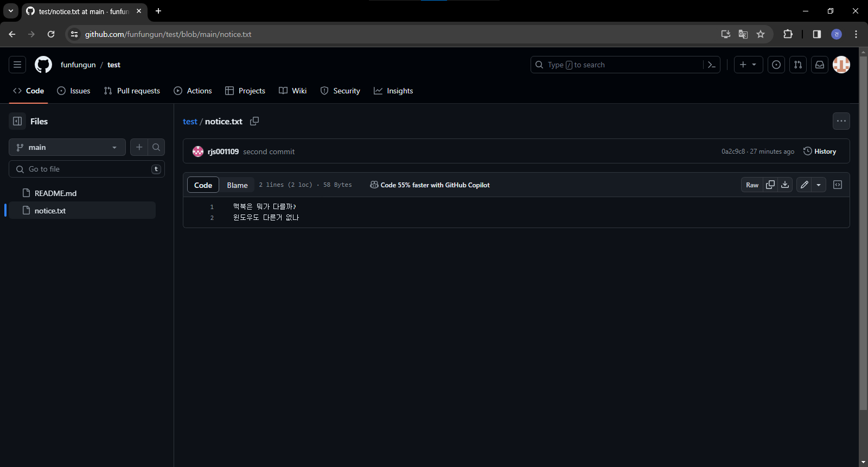The height and width of the screenshot is (467, 868).
Task: Click the rjs001109 commit author avatar
Action: pos(198,152)
